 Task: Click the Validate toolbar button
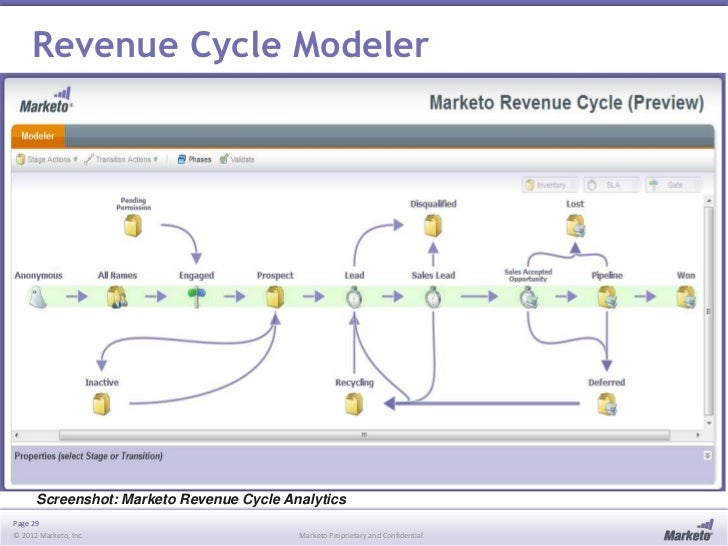[237, 159]
